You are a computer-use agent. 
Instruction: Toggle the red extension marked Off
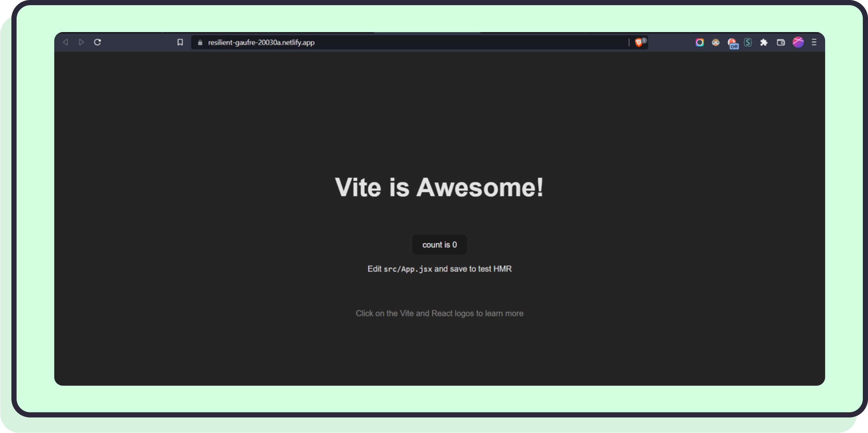tap(732, 43)
